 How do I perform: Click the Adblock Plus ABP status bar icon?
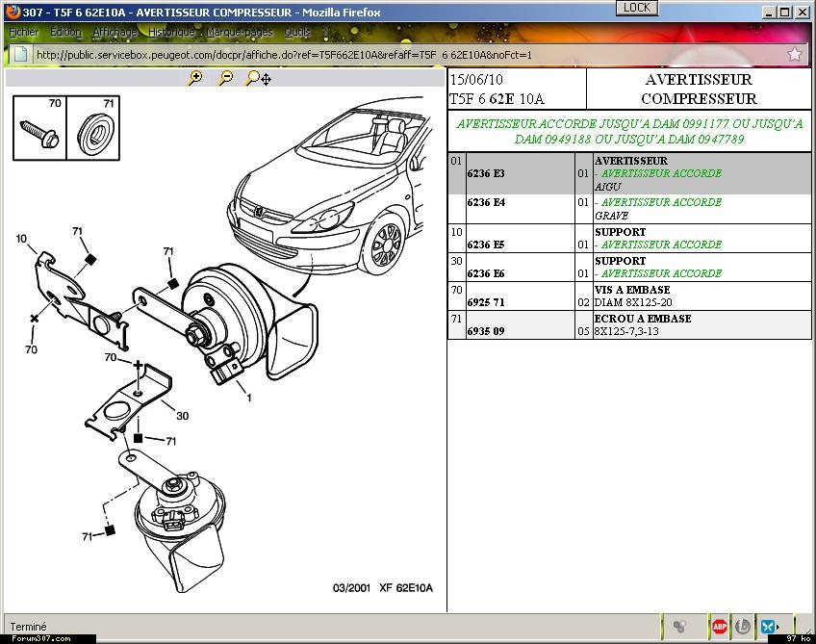click(x=719, y=626)
